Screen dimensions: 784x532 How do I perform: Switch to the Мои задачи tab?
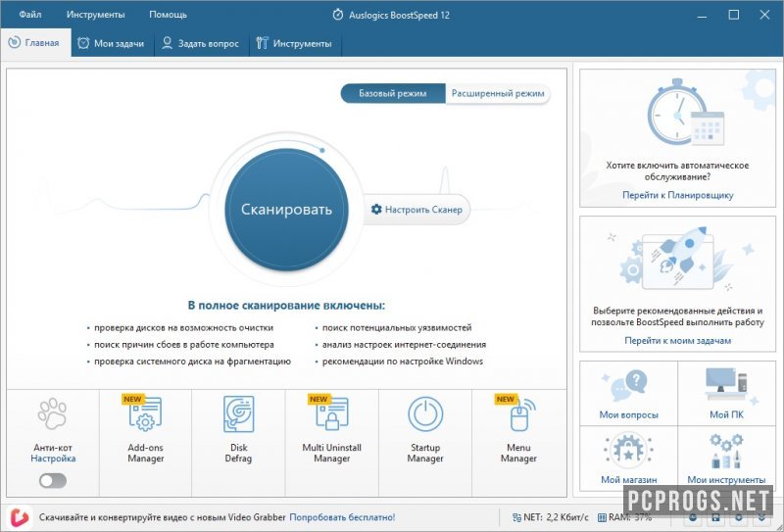pyautogui.click(x=112, y=43)
